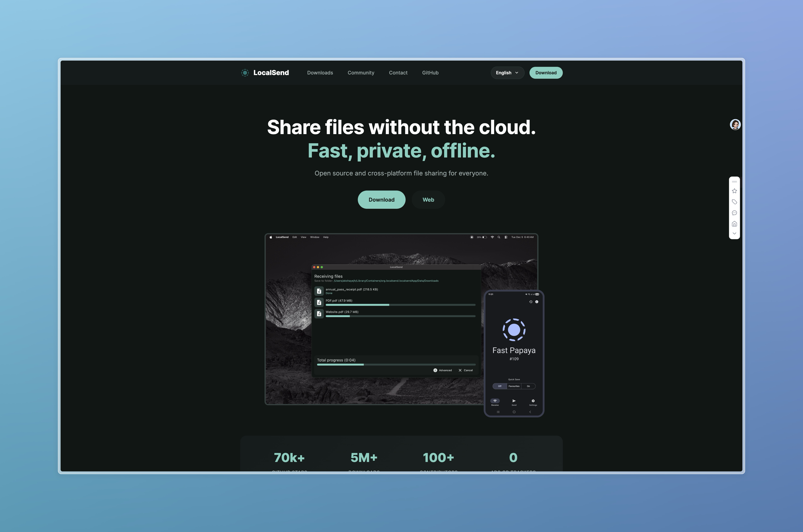Click the LocalSend status icon in the menu bar
The height and width of the screenshot is (532, 803).
click(472, 237)
